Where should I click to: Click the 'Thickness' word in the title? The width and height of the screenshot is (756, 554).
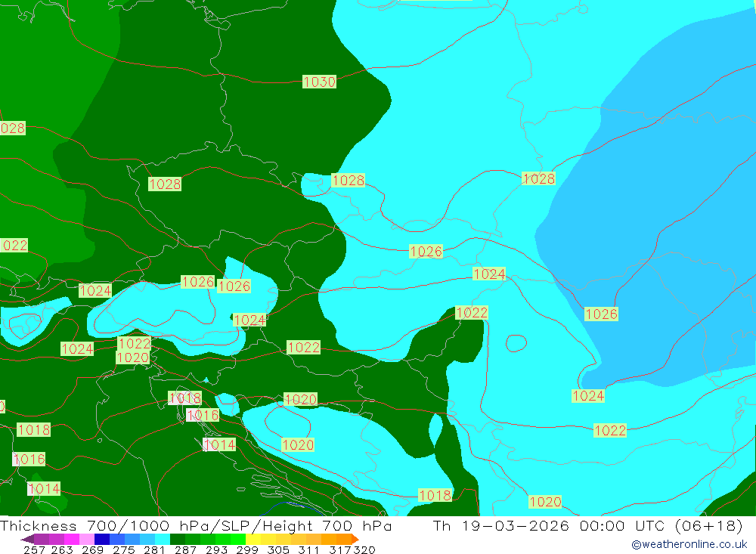point(38,525)
